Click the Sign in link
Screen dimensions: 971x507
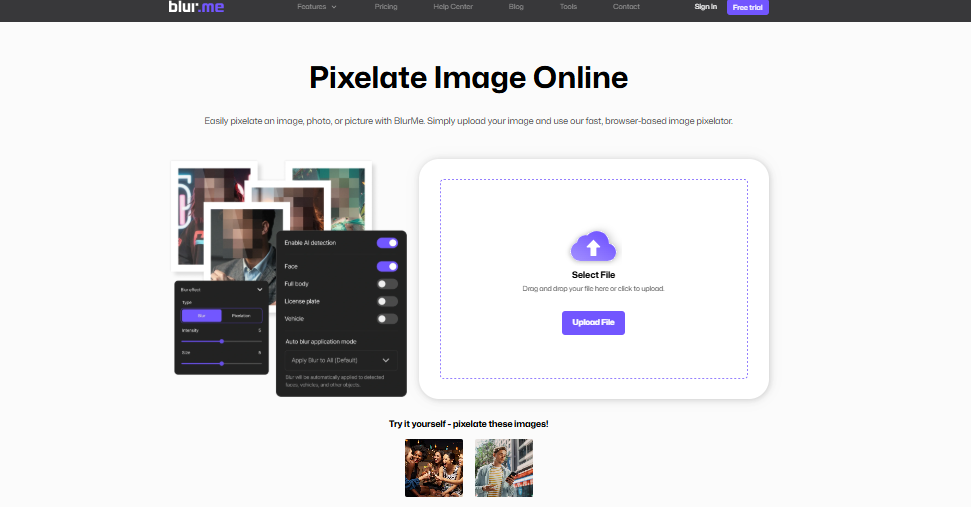(705, 7)
